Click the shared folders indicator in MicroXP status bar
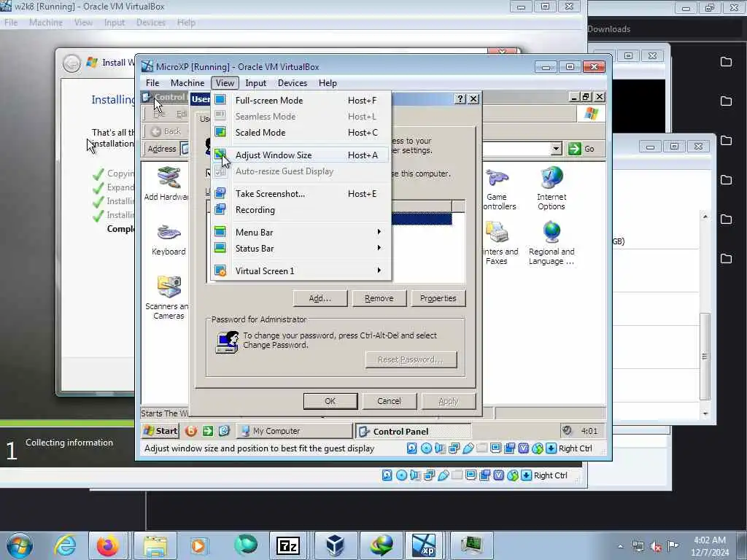The image size is (747, 560). (481, 448)
